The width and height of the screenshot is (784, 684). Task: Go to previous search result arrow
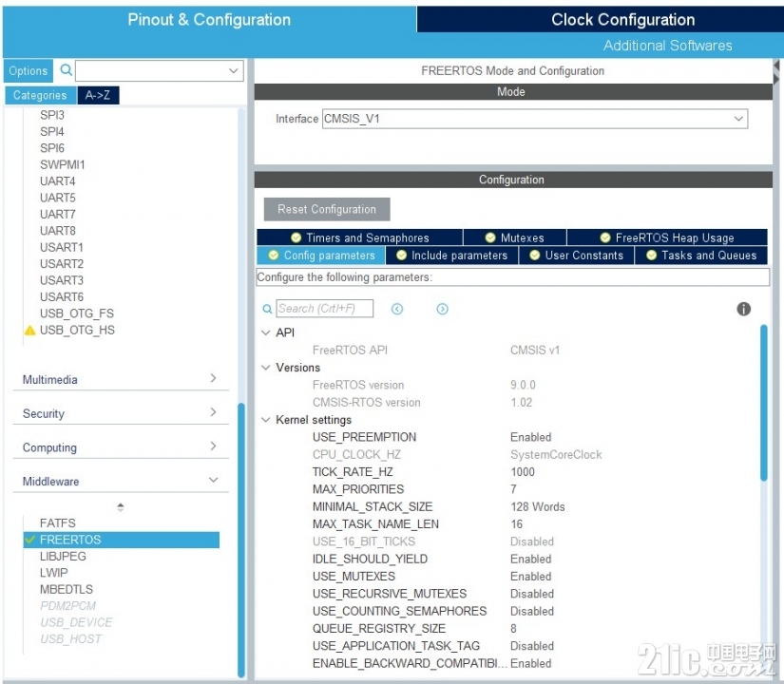point(397,309)
